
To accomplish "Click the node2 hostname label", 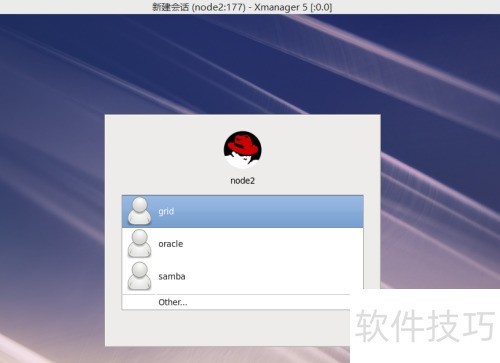I will 242,181.
